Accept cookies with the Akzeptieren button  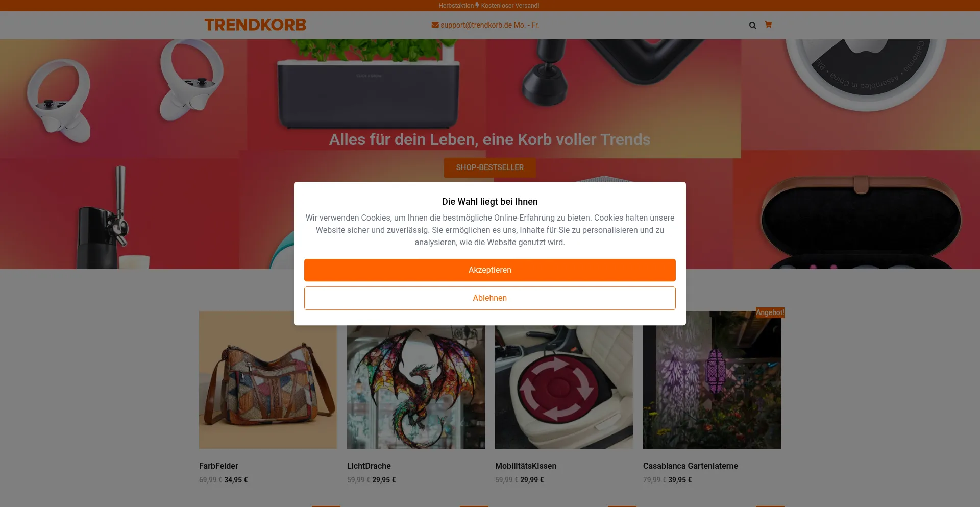pyautogui.click(x=490, y=270)
